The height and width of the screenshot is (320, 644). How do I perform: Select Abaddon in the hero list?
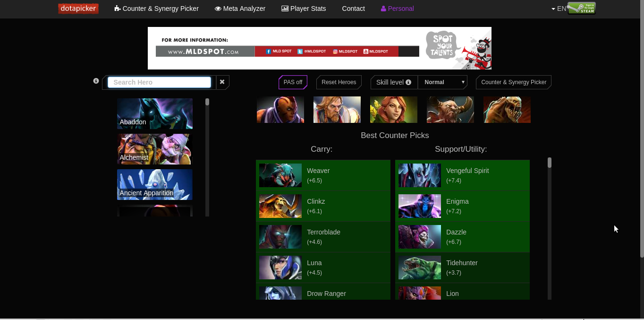[x=155, y=113]
